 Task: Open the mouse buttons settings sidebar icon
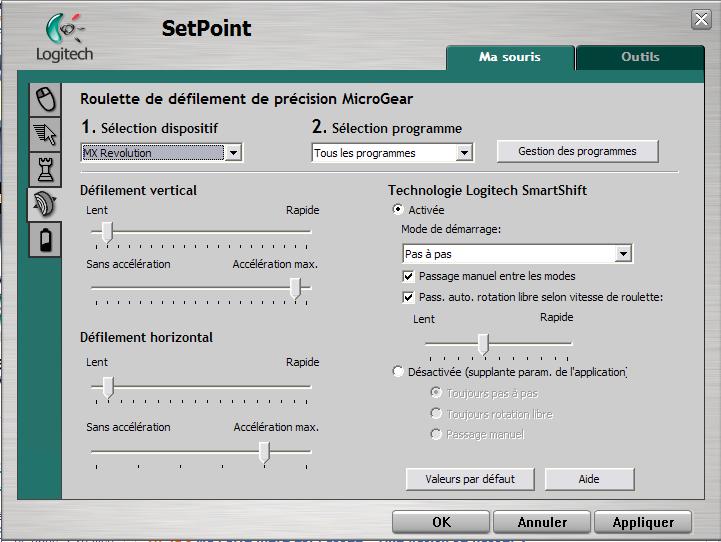(45, 100)
